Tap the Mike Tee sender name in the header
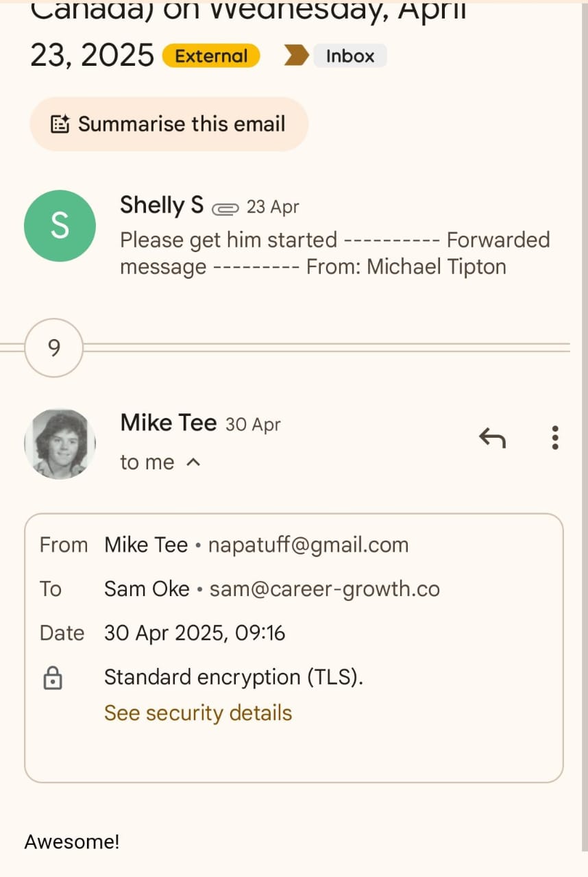This screenshot has width=588, height=877. [x=168, y=423]
